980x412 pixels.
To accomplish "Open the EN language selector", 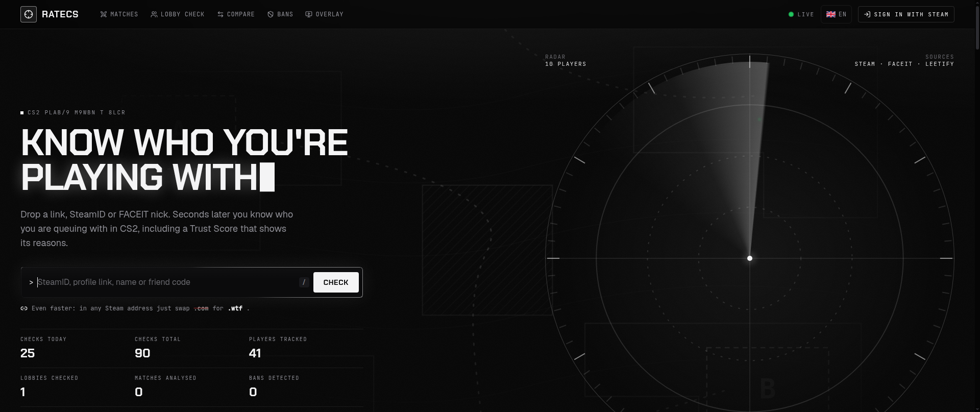I will tap(836, 14).
